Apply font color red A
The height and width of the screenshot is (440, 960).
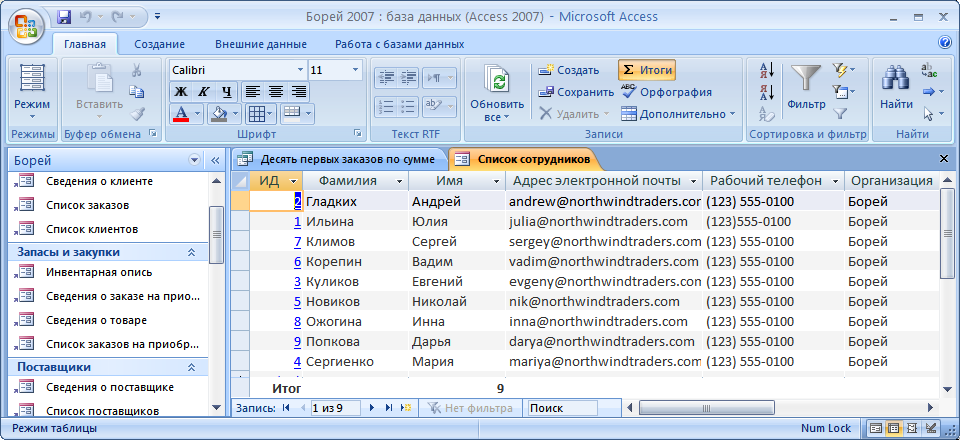coord(181,113)
